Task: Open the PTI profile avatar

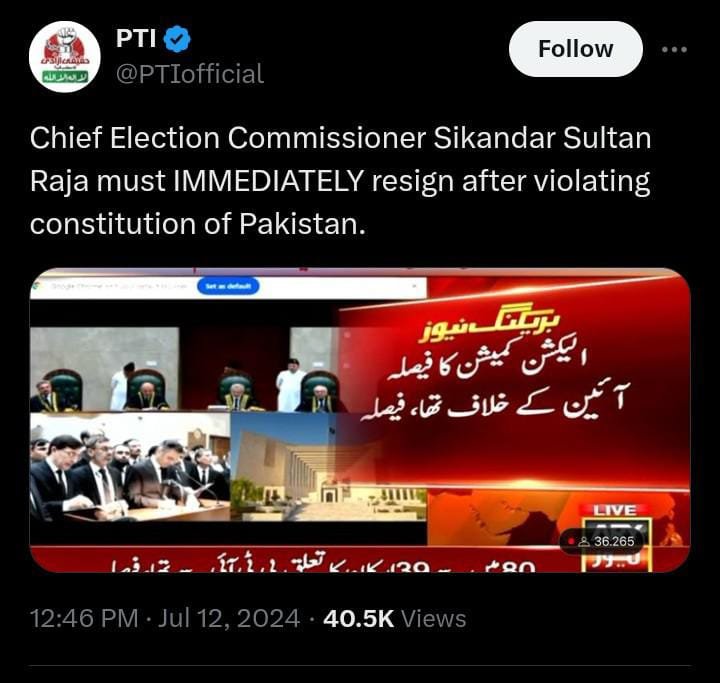Action: point(64,56)
